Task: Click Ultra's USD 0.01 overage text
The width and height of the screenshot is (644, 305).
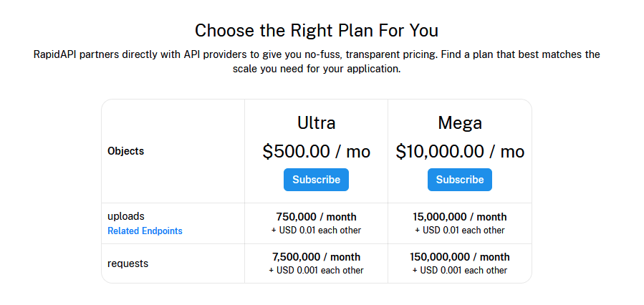Action: 316,231
